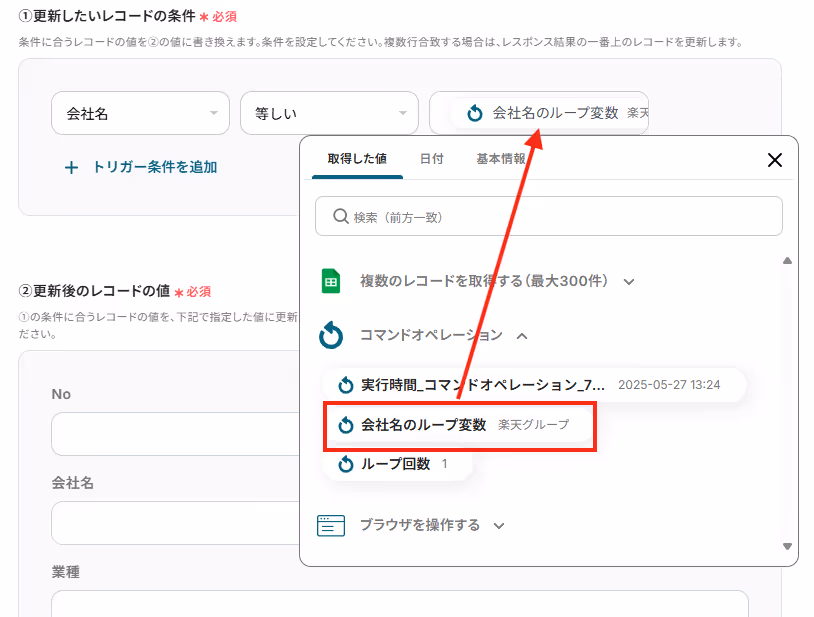Select the ループ回数 value
This screenshot has width=814, height=617.
click(398, 464)
